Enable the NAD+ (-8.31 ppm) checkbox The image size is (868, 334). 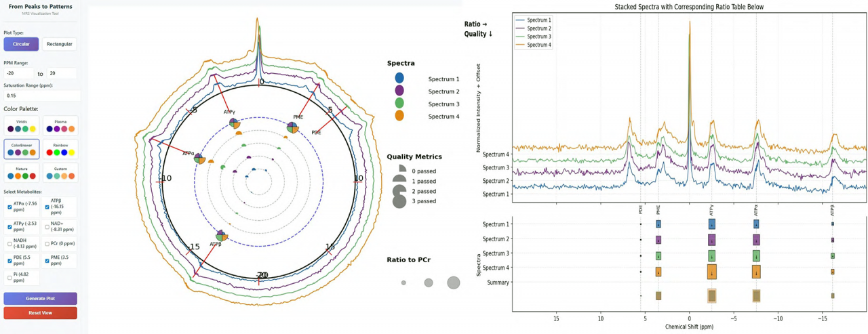tap(47, 227)
